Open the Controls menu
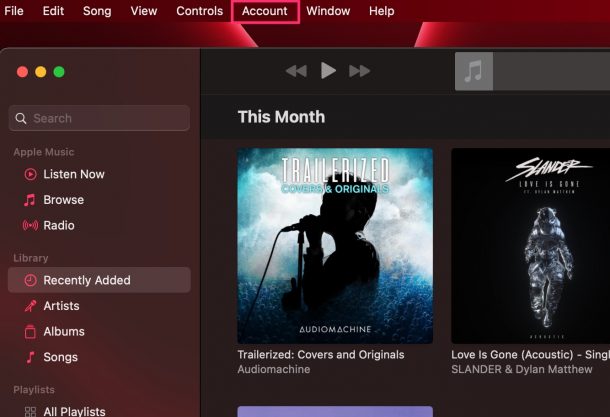Image resolution: width=610 pixels, height=417 pixels. [200, 11]
